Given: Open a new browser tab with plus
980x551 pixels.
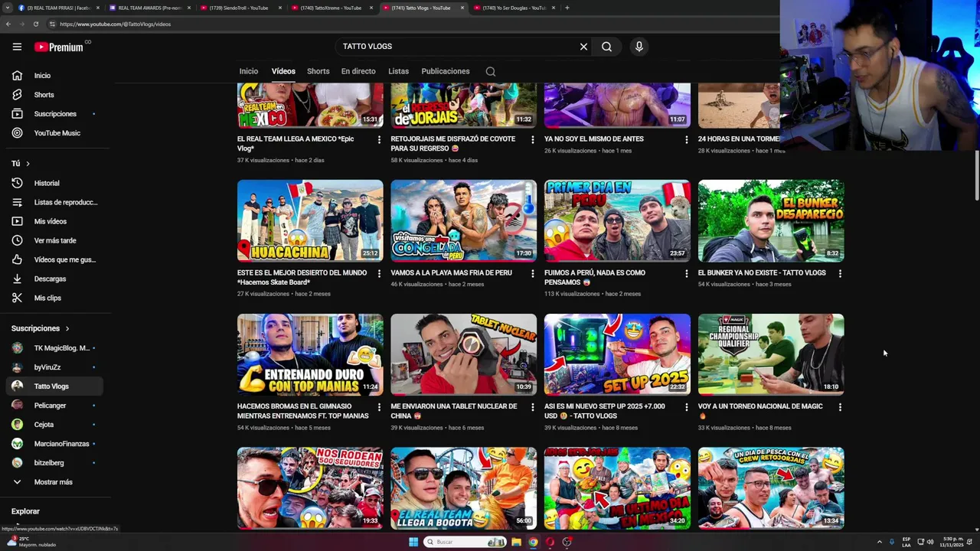Looking at the screenshot, I should tap(567, 8).
